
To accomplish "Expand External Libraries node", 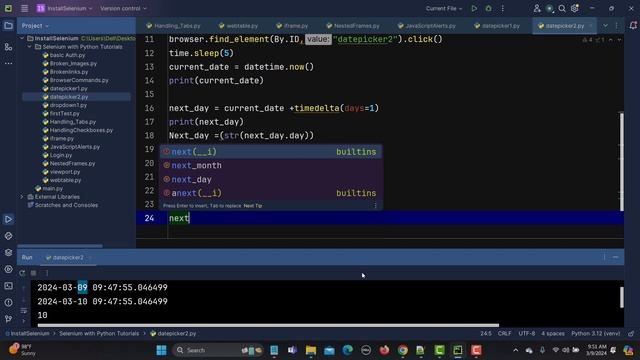I will [x=22, y=197].
